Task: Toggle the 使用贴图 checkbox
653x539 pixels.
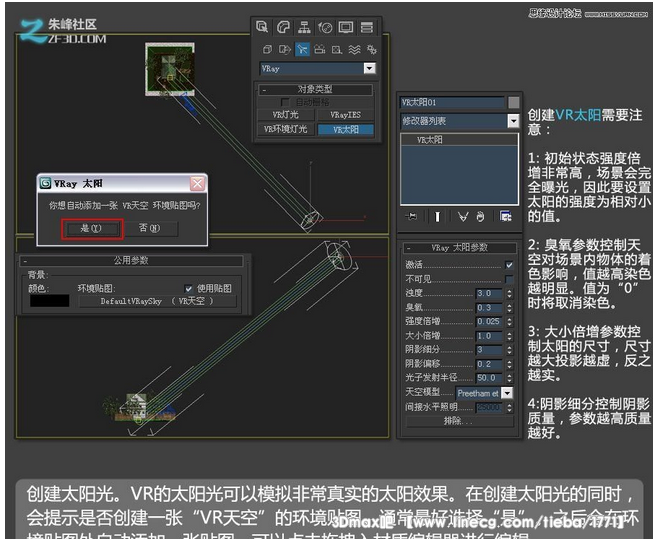Action: 188,289
